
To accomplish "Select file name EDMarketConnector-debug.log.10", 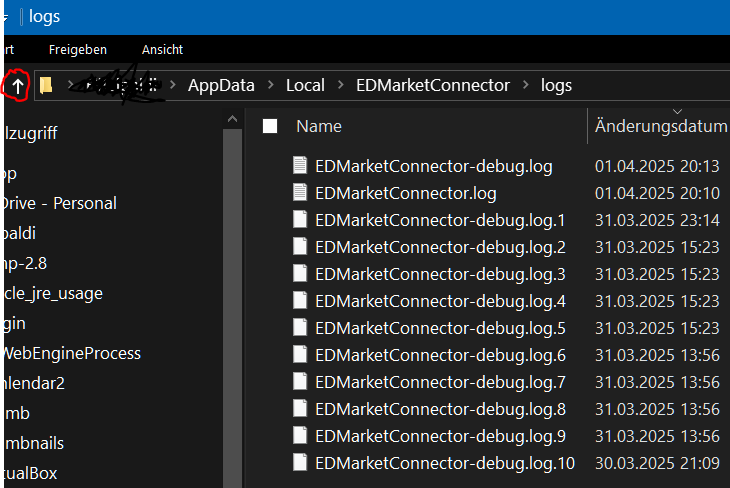I will coord(445,464).
